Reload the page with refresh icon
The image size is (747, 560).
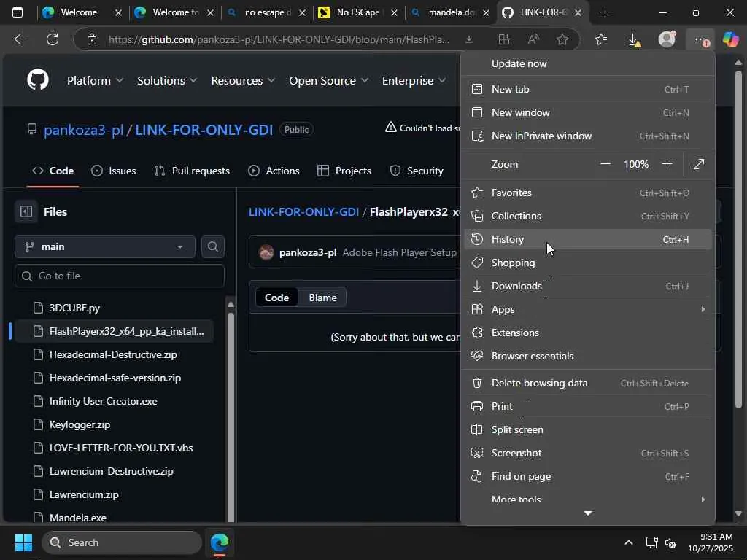[53, 39]
